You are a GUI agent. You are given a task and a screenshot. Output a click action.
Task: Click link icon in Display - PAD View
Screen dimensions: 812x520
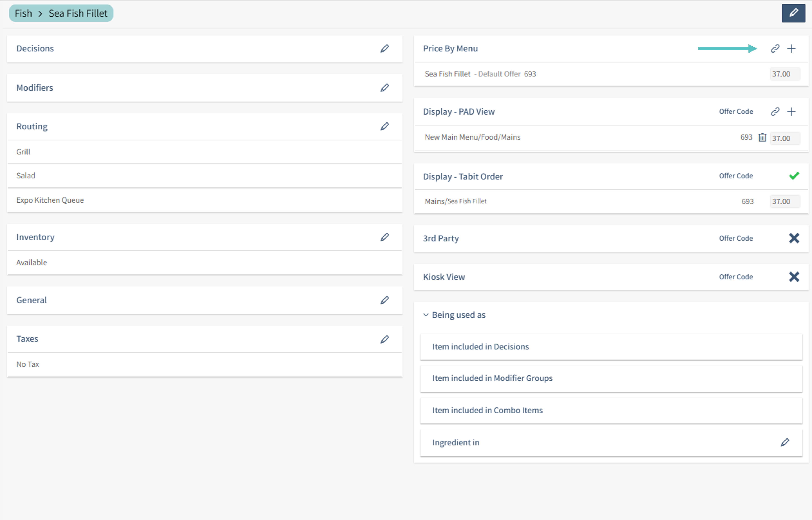775,111
